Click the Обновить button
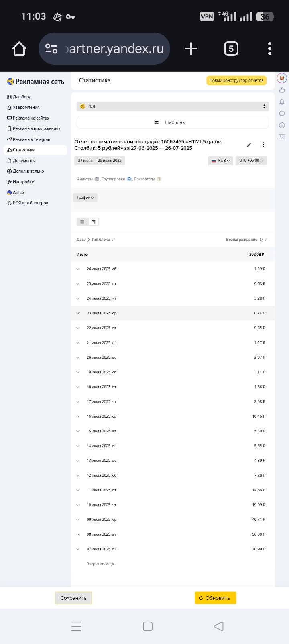The height and width of the screenshot is (644, 289). pyautogui.click(x=216, y=598)
